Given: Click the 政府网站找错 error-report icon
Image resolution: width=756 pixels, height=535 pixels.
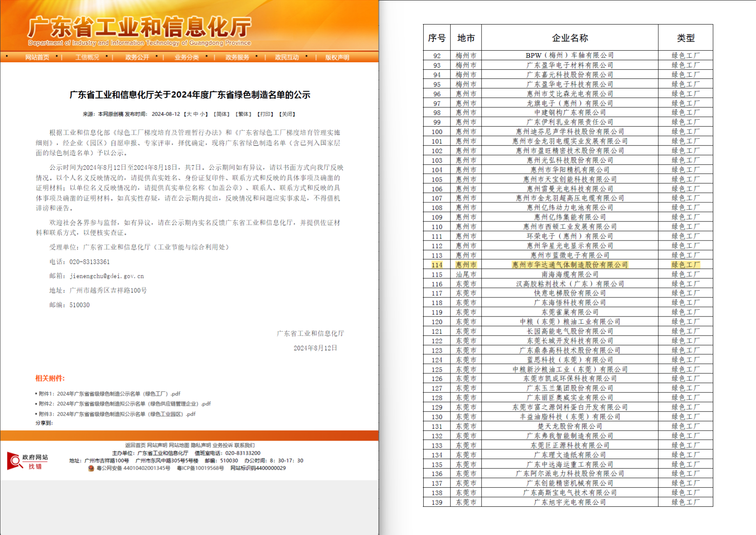Looking at the screenshot, I should [x=27, y=461].
